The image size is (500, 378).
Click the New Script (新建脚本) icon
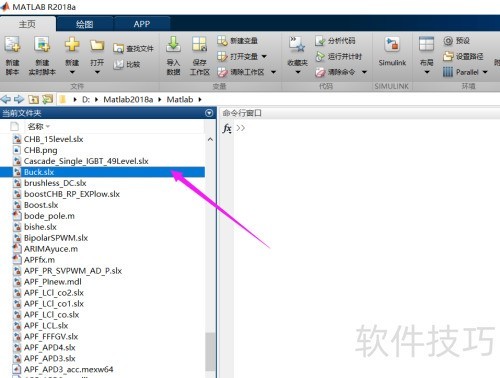point(13,45)
